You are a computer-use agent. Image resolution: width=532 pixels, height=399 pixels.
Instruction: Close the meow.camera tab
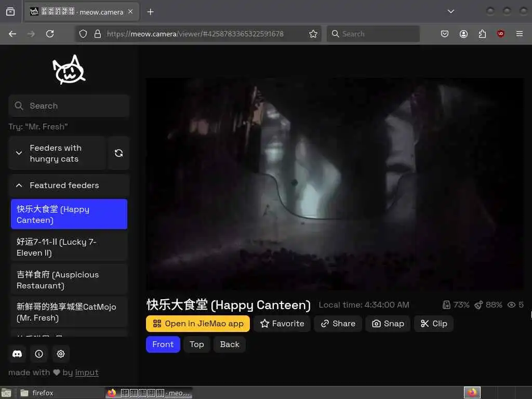point(130,11)
